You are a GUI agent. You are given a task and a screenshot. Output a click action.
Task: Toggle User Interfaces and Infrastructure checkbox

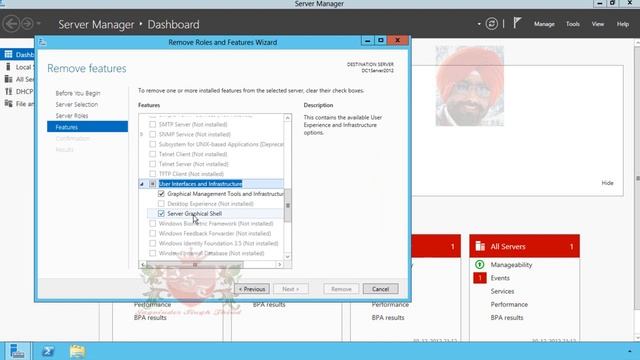click(x=152, y=184)
